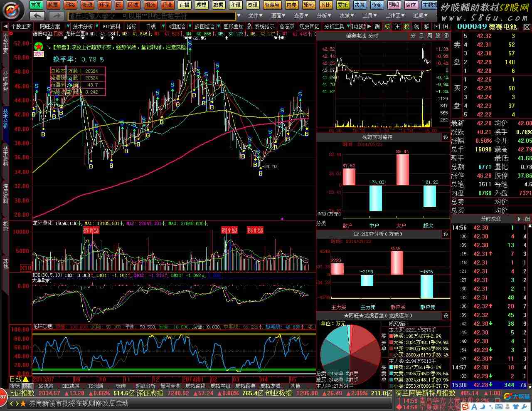Select the 黑马全拿 bottom tab
The image size is (532, 411).
[x=170, y=386]
